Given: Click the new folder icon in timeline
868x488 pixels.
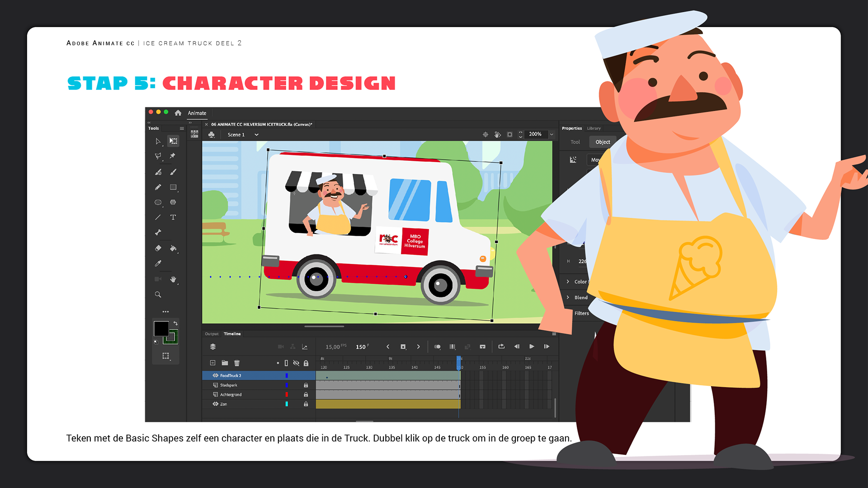Looking at the screenshot, I should click(x=225, y=363).
